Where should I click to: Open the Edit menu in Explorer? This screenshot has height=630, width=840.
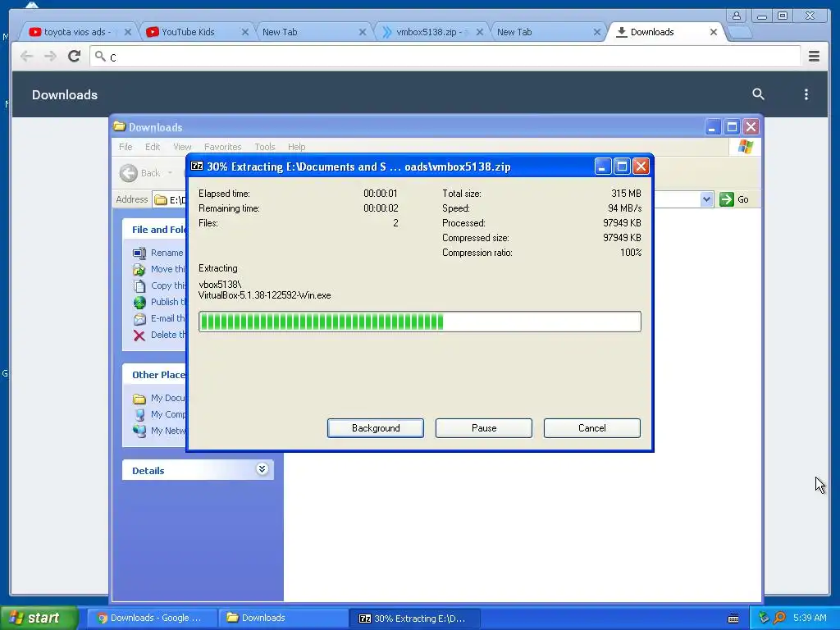[152, 147]
